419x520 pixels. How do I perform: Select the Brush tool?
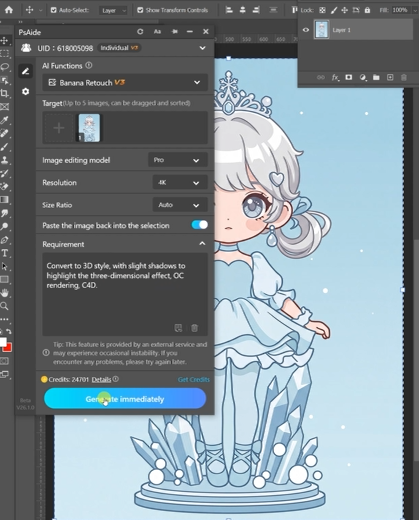4,147
